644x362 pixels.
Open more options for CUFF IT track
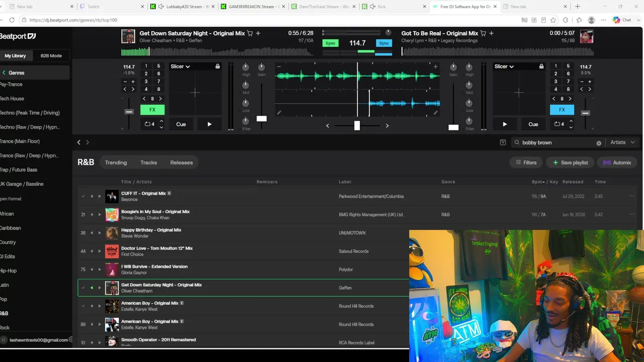(631, 196)
